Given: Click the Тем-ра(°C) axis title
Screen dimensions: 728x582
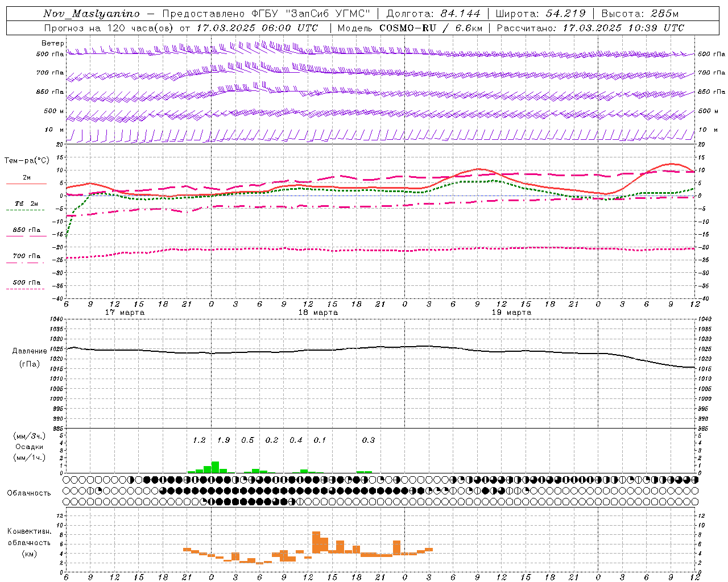Looking at the screenshot, I should click(x=26, y=161).
